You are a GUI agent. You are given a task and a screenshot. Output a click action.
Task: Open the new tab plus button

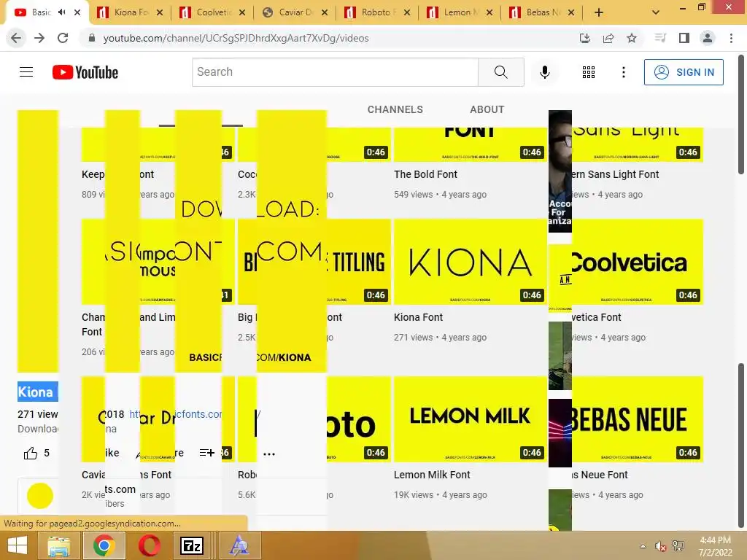[x=599, y=12]
